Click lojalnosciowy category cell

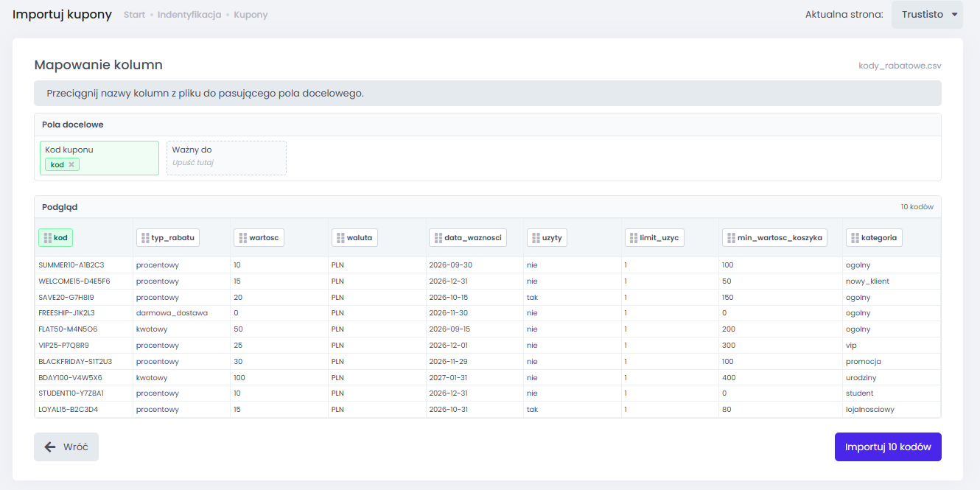[870, 409]
